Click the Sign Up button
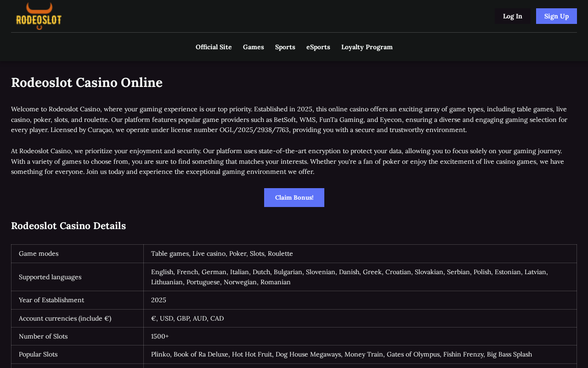The image size is (588, 368). (556, 16)
